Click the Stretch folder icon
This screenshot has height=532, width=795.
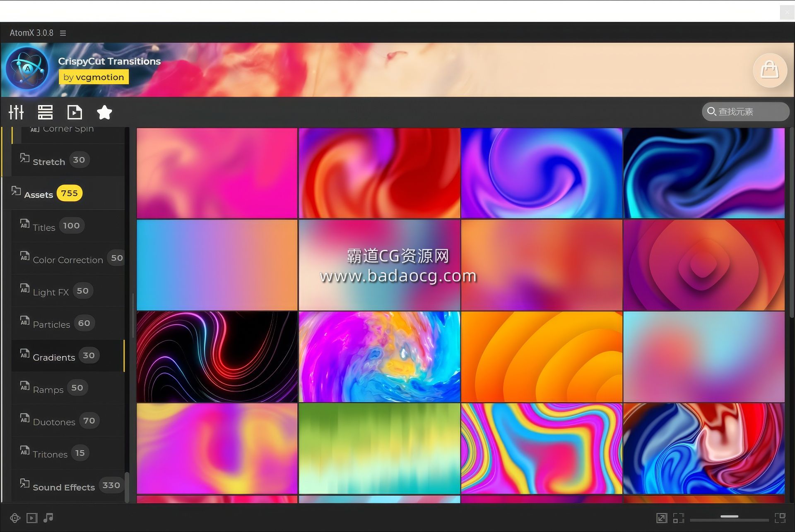tap(25, 158)
